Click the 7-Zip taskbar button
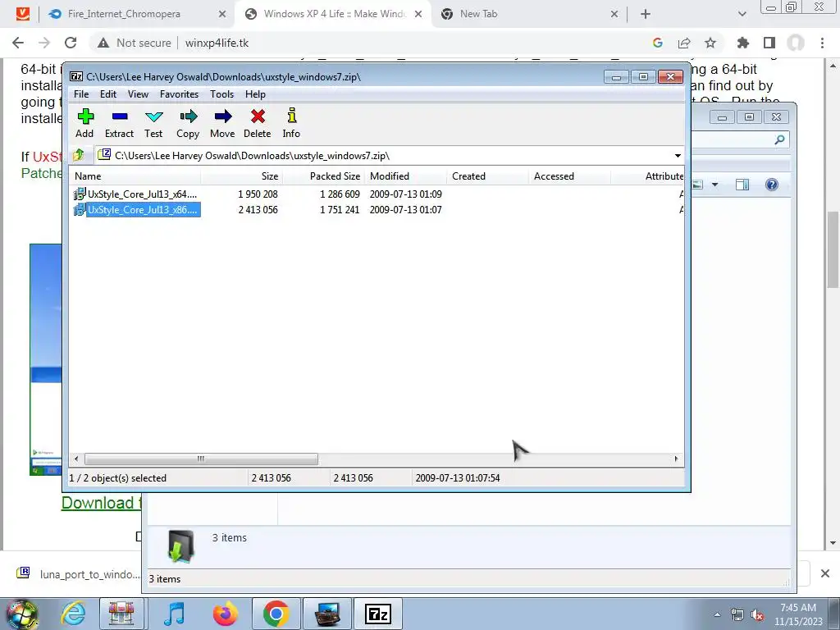840x630 pixels. click(378, 614)
